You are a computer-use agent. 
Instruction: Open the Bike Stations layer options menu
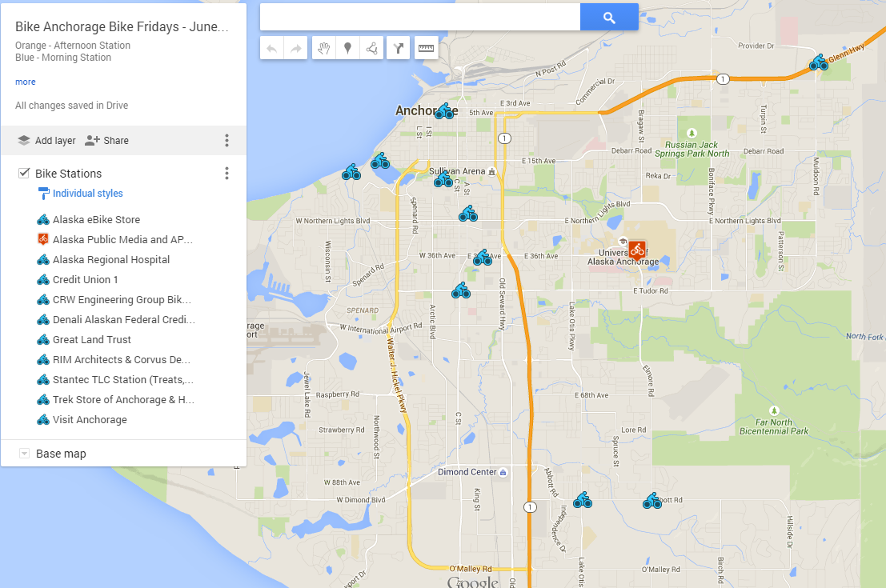227,174
